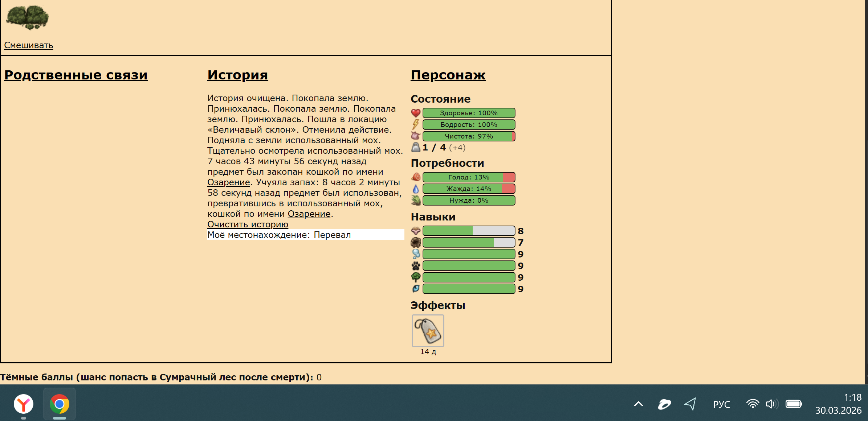The image size is (868, 421).
Task: Click the green tree skill icon
Action: click(416, 277)
